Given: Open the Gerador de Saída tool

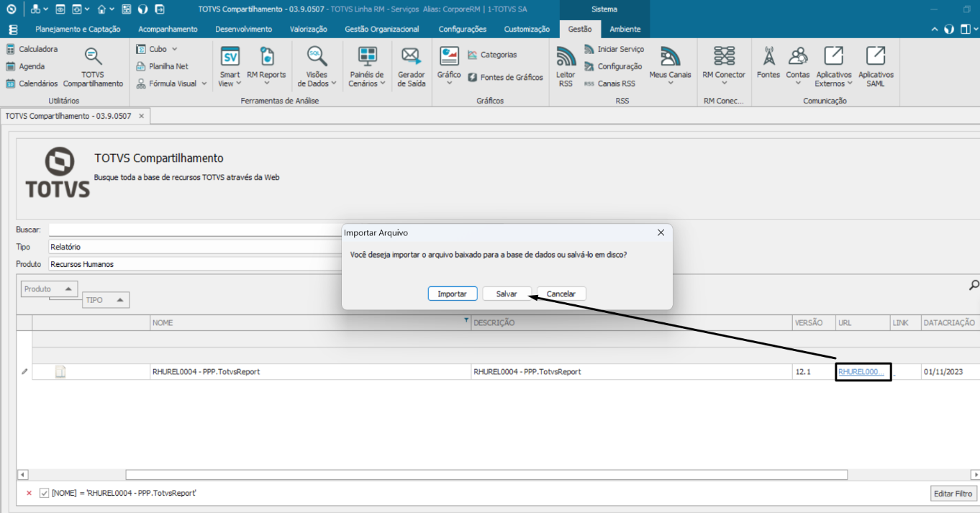Looking at the screenshot, I should 411,68.
